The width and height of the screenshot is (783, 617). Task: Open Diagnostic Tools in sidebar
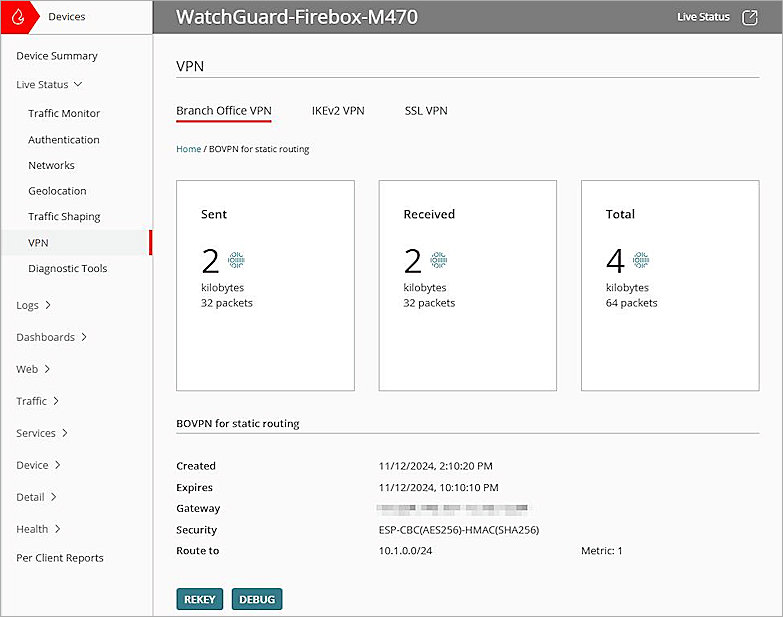click(68, 269)
